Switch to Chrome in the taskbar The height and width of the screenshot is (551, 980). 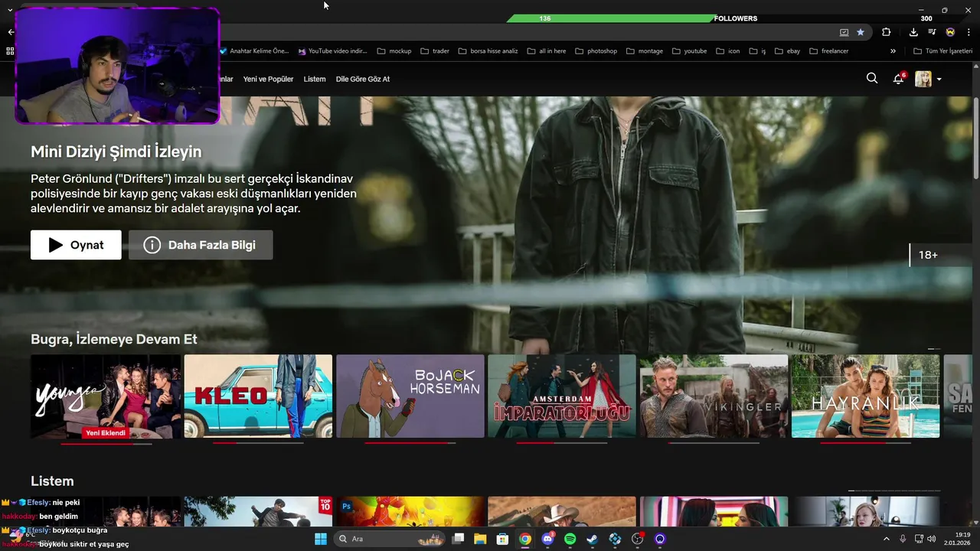pyautogui.click(x=525, y=539)
